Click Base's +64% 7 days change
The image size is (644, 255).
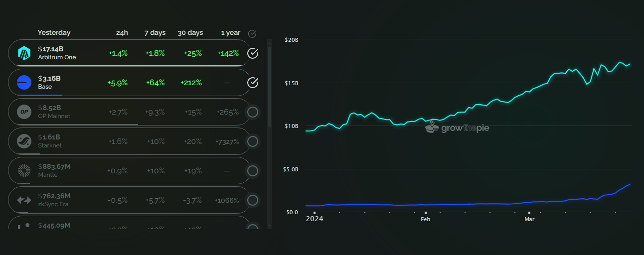click(156, 83)
